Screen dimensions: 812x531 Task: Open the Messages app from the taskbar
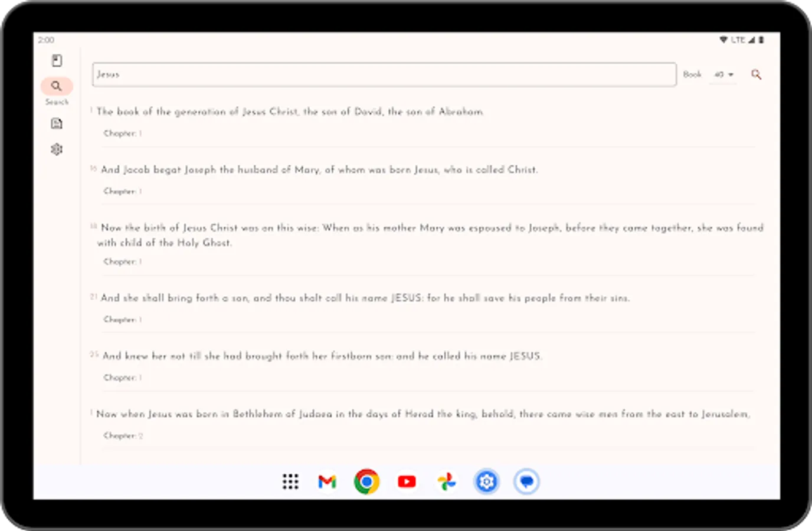526,481
